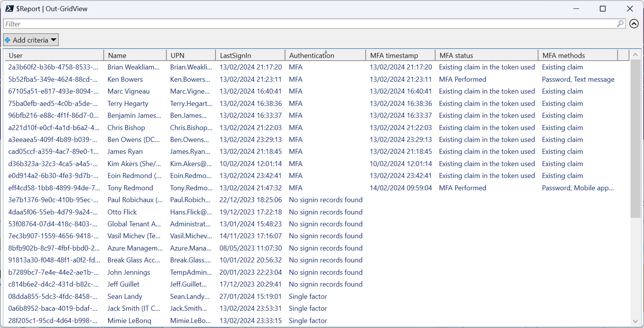Click the MFA methods column header
The width and height of the screenshot is (644, 328).
(x=577, y=56)
